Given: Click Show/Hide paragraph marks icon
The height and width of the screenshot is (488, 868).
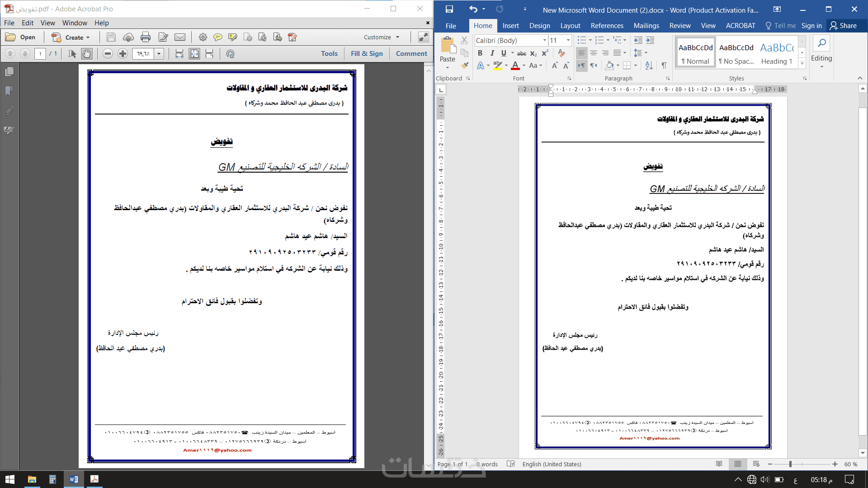Looking at the screenshot, I should (x=664, y=66).
